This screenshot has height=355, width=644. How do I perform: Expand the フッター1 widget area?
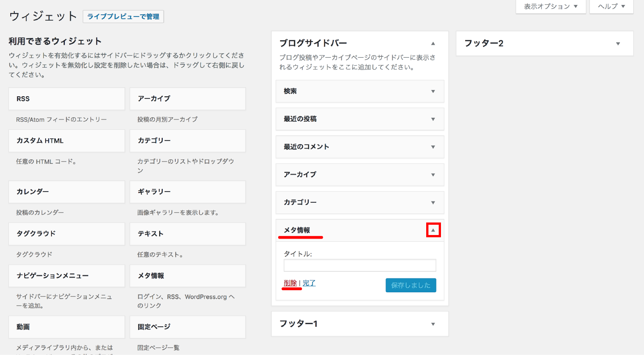point(432,324)
